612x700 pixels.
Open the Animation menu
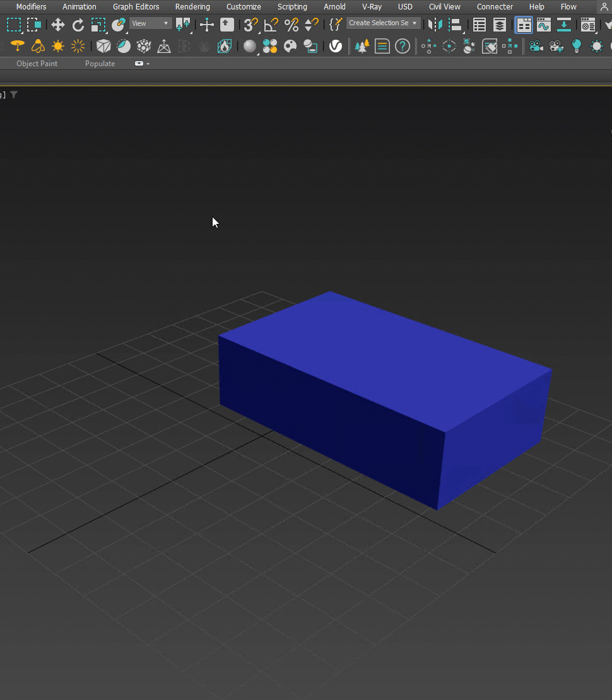point(79,7)
